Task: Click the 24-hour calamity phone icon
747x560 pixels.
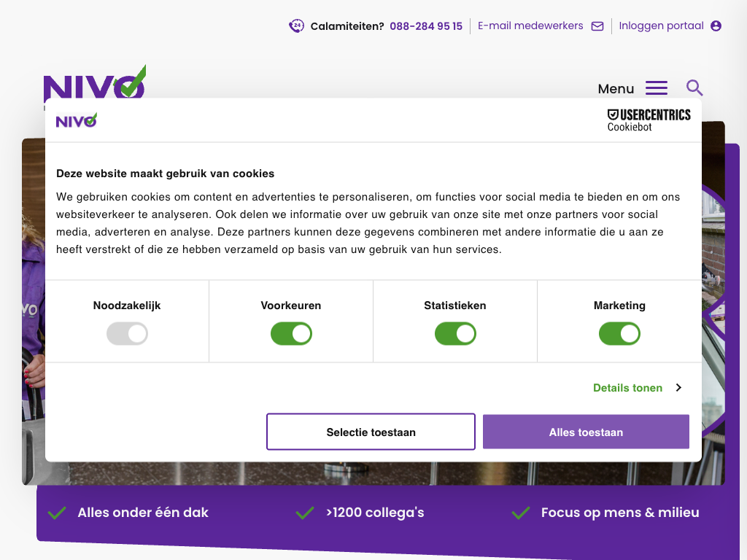Action: tap(296, 26)
